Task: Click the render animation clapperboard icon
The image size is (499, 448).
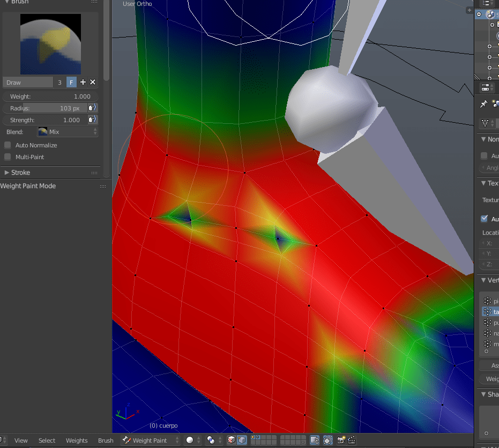Action: (x=352, y=440)
